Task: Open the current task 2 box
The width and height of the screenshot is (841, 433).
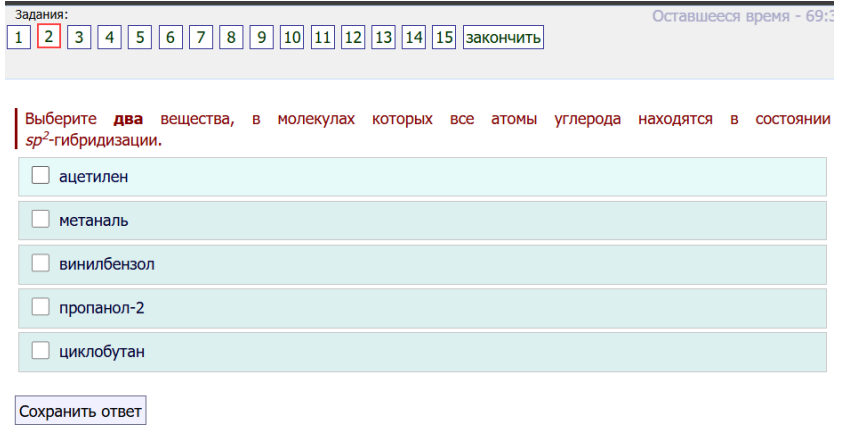Action: point(48,38)
